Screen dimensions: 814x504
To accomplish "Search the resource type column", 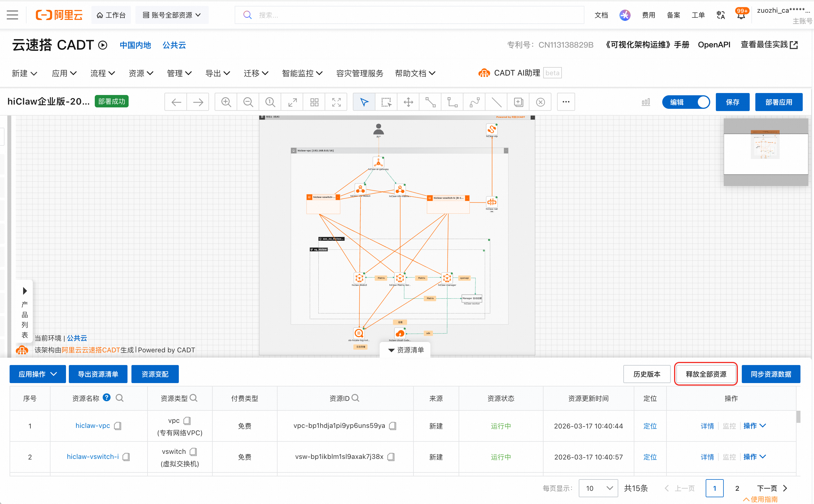I will (193, 398).
